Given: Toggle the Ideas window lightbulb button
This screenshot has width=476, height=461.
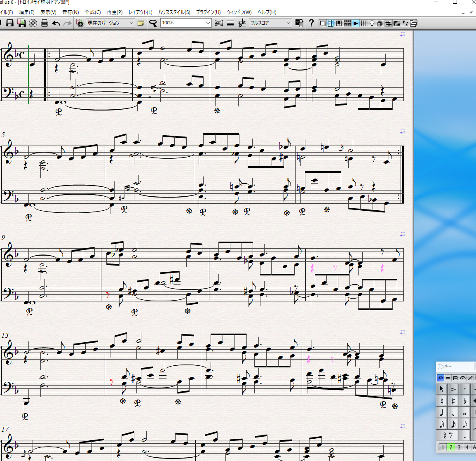Looking at the screenshot, I should click(372, 23).
